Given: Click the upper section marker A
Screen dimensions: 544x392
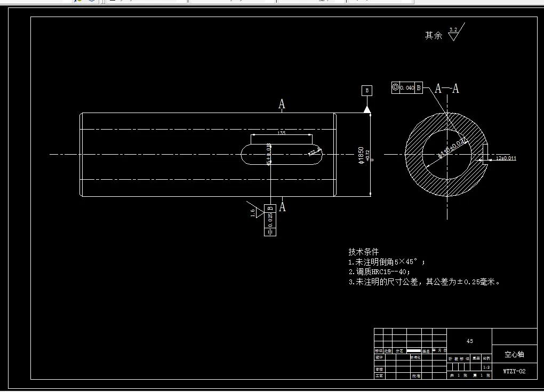Looking at the screenshot, I should (x=282, y=104).
